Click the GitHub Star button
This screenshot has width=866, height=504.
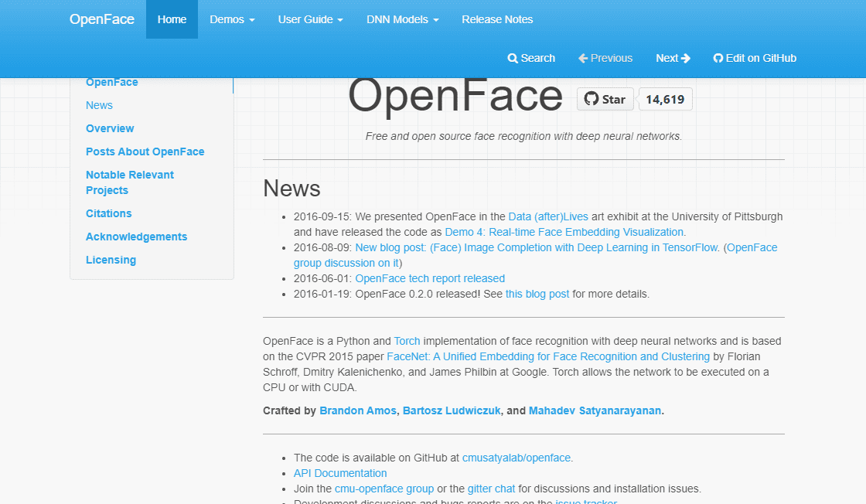[605, 100]
